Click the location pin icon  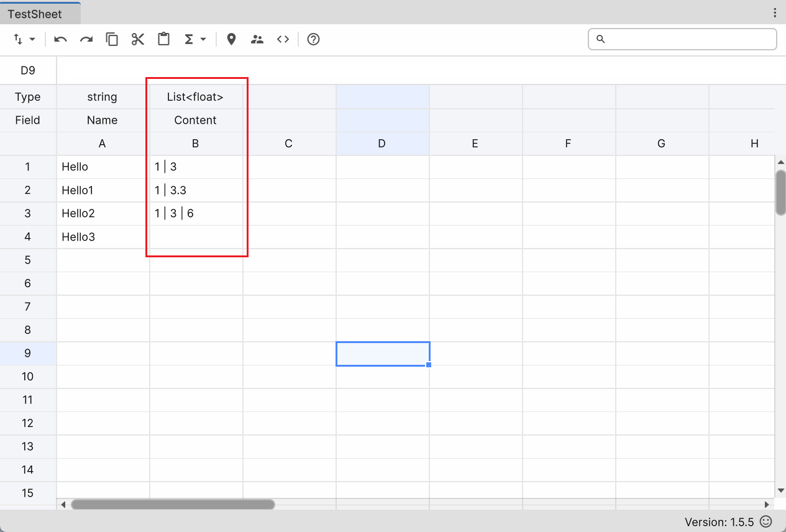231,39
